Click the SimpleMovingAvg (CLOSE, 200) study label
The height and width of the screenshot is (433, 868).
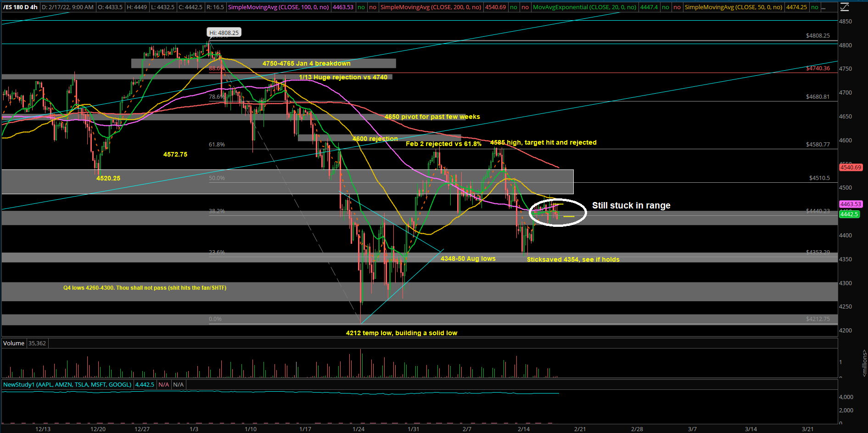(x=431, y=7)
